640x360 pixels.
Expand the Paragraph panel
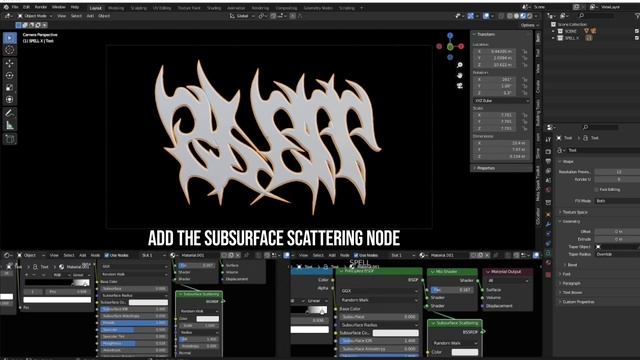[571, 283]
